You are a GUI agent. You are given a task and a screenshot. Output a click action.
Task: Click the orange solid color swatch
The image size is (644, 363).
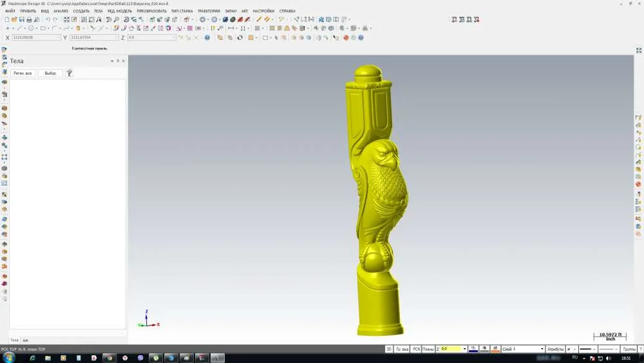point(495,349)
